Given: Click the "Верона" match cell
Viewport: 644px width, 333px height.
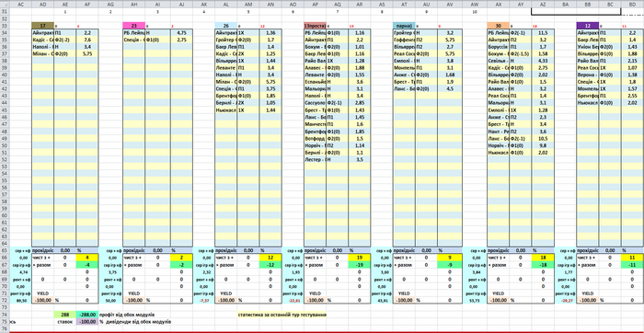Looking at the screenshot, I should [x=588, y=75].
